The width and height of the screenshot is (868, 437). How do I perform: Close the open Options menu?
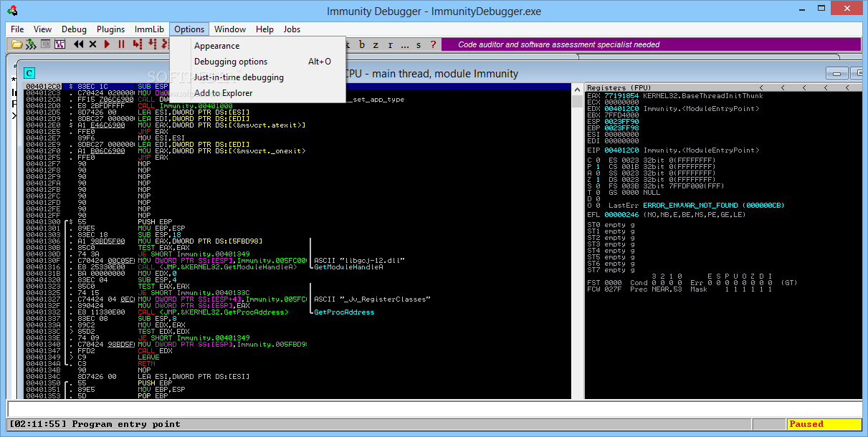[x=189, y=29]
